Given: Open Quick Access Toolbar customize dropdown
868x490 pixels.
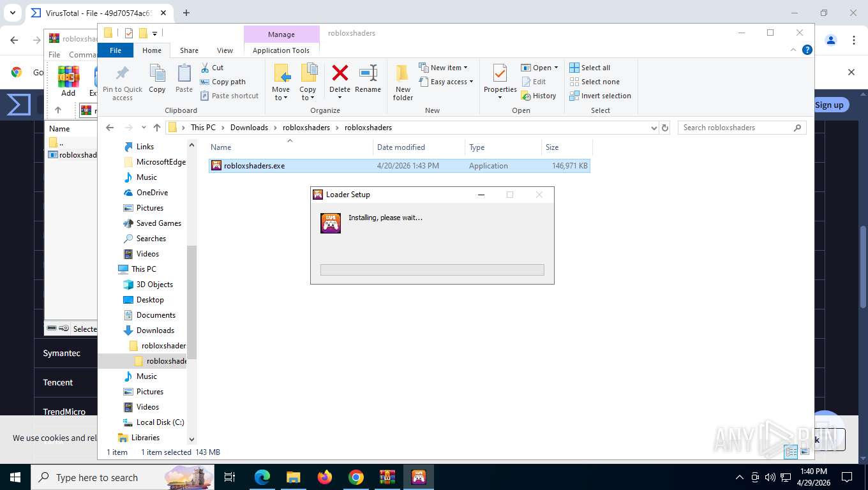Looking at the screenshot, I should pyautogui.click(x=154, y=33).
